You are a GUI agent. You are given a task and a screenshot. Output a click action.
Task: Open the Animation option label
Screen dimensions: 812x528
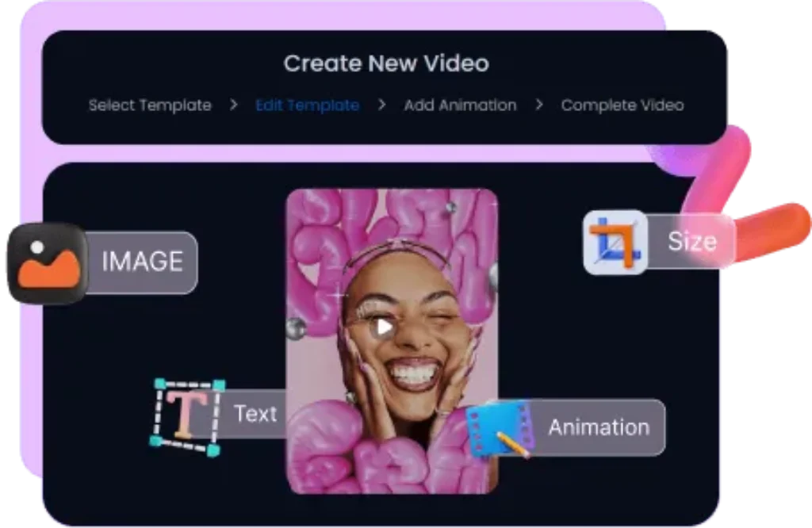point(599,427)
